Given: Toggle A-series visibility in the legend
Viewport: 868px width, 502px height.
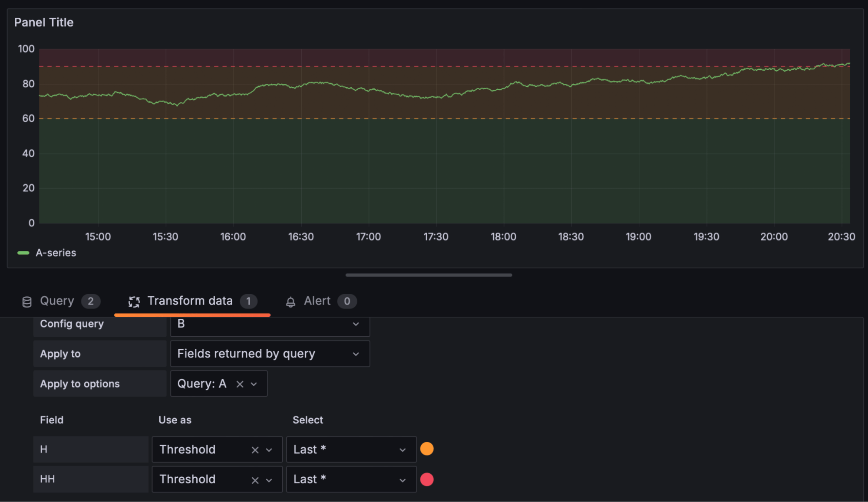Looking at the screenshot, I should [x=56, y=252].
